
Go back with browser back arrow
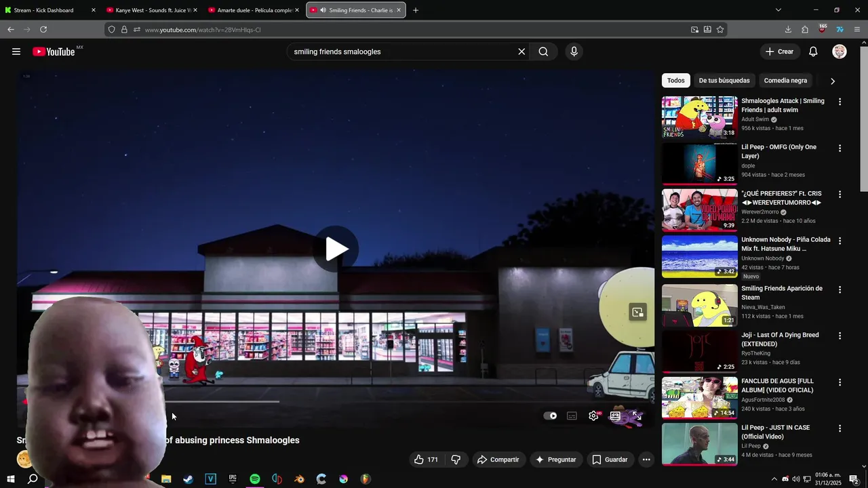(x=11, y=29)
